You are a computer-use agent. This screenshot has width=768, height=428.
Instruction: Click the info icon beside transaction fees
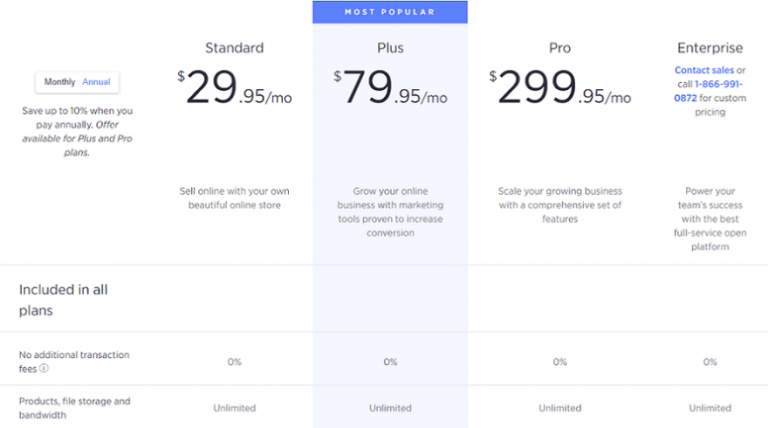pos(44,368)
